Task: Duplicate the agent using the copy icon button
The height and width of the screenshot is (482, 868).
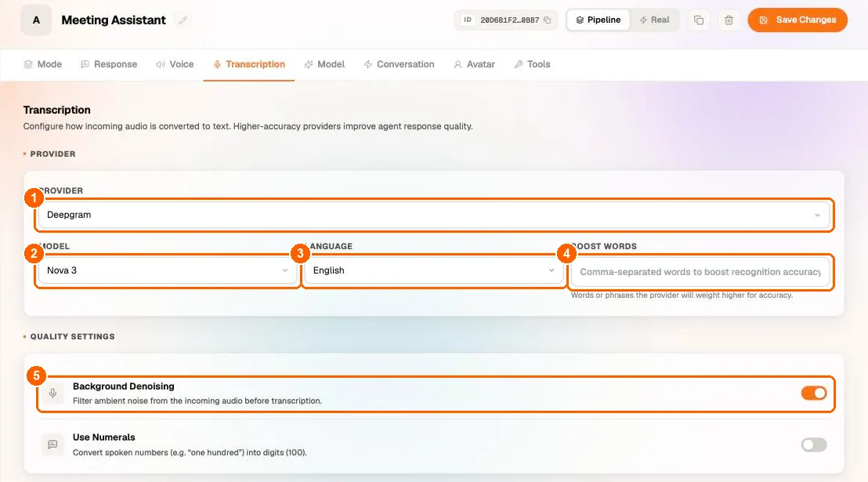Action: (699, 20)
